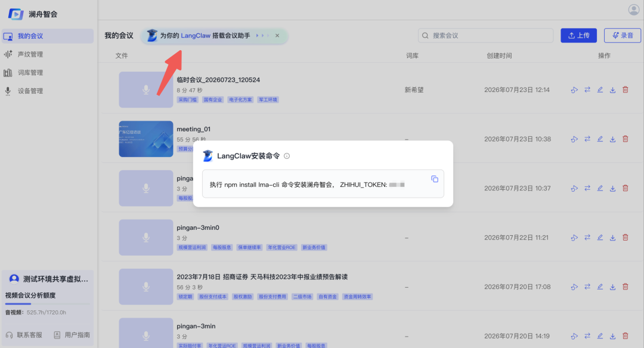Edit the 招商证券 天马科技 meeting

[600, 287]
